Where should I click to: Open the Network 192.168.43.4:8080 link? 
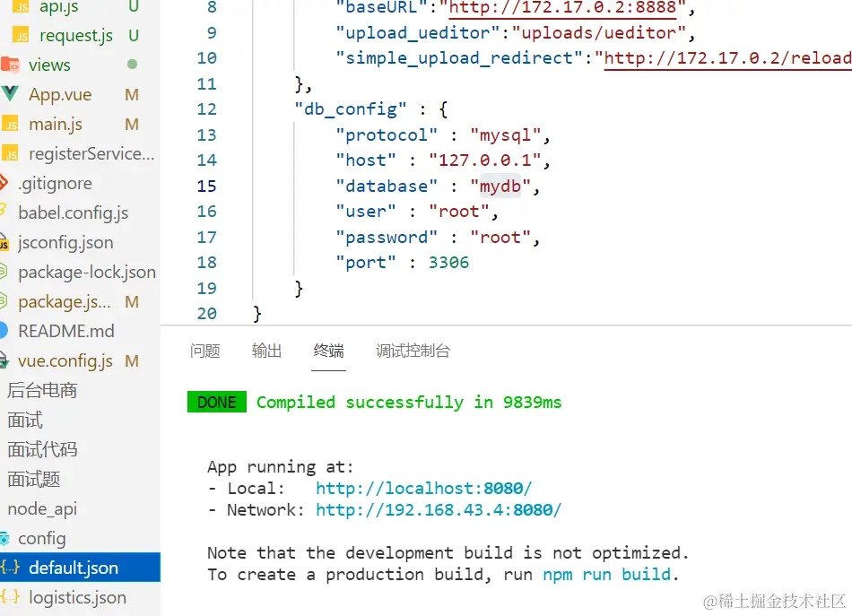[x=439, y=510]
